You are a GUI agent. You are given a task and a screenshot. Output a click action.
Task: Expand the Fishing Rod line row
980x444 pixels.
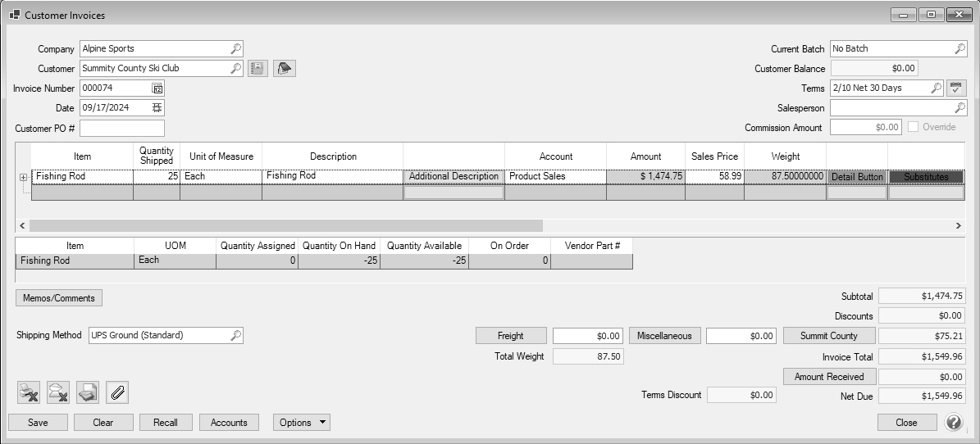click(x=23, y=177)
